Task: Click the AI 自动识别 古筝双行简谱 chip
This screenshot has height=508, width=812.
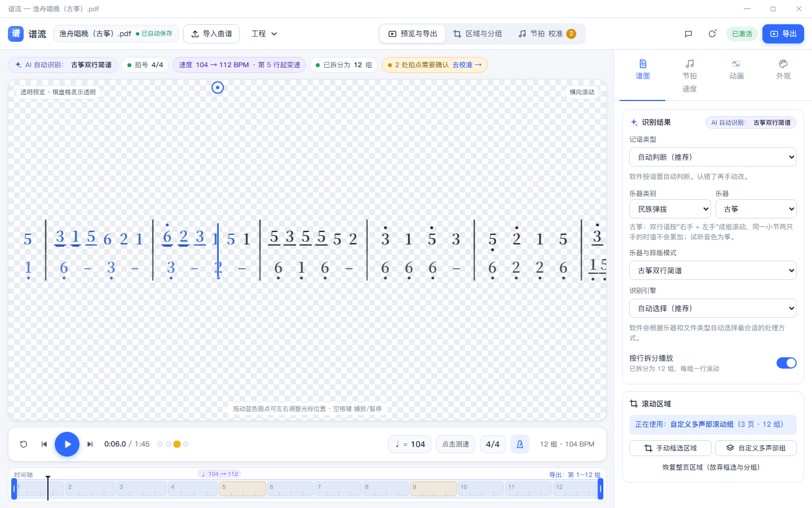Action: [x=63, y=65]
